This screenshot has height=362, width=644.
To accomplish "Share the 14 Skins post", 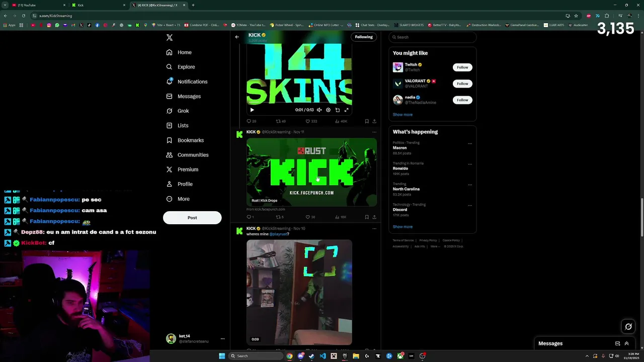I will click(x=374, y=121).
